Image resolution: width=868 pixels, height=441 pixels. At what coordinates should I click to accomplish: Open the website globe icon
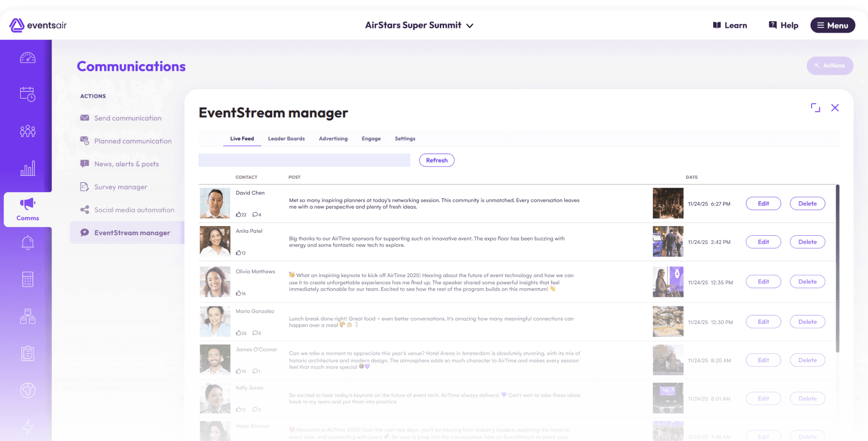27,390
